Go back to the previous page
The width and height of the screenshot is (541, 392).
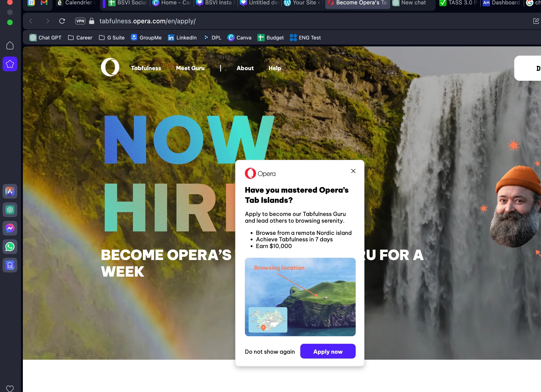coord(31,21)
